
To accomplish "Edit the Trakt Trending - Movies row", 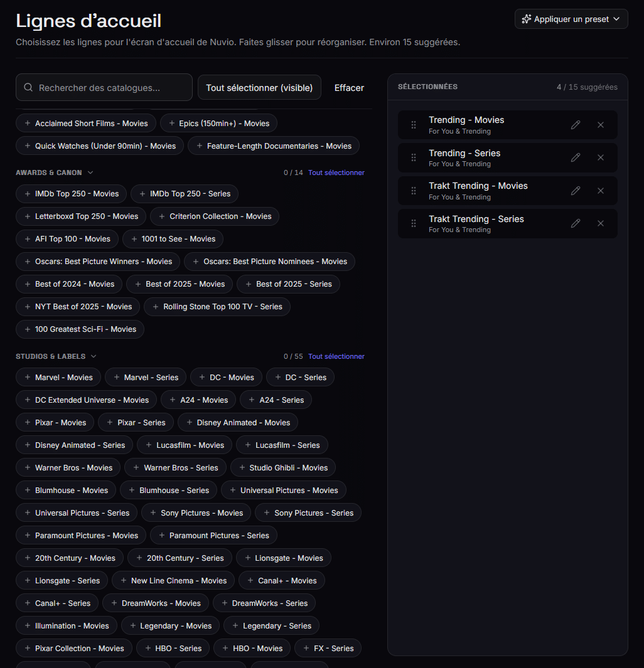I will coord(576,191).
